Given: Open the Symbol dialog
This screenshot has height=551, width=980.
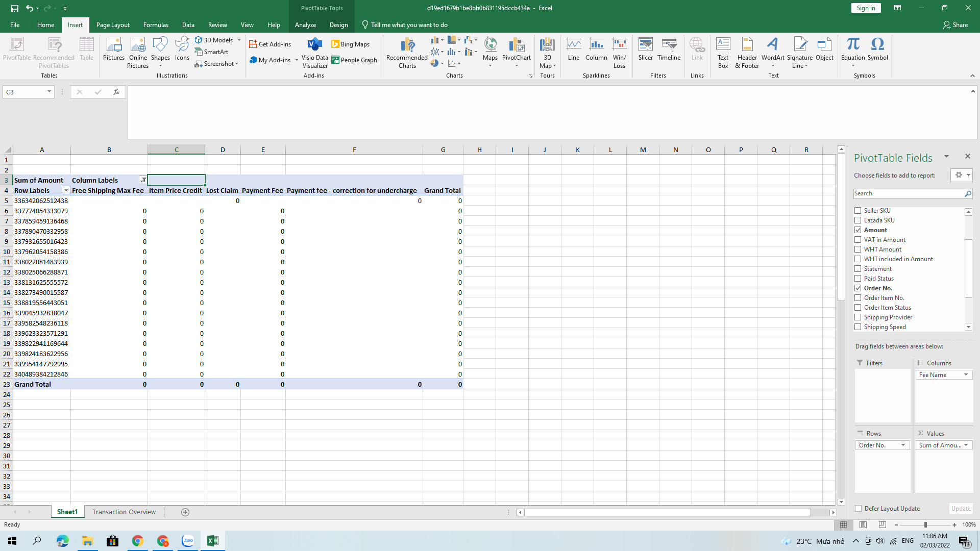Looking at the screenshot, I should click(877, 49).
